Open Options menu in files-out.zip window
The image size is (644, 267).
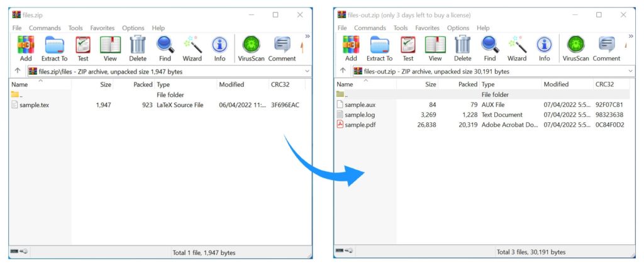tap(458, 28)
